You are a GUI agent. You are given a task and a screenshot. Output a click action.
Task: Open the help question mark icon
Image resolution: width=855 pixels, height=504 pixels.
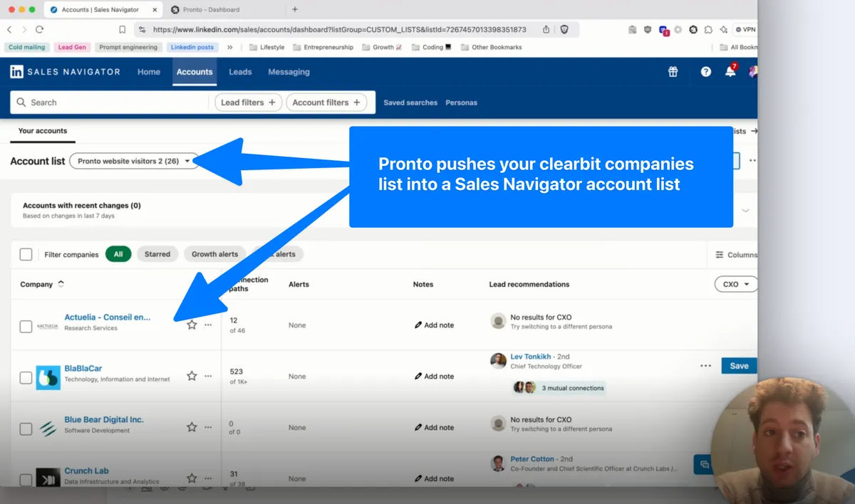[x=705, y=72]
